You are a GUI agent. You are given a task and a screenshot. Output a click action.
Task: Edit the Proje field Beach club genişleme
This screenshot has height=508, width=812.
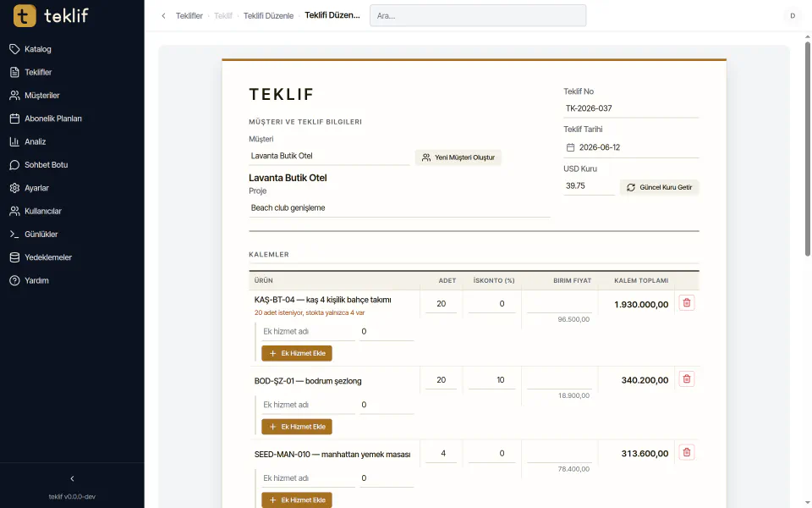[x=399, y=208]
